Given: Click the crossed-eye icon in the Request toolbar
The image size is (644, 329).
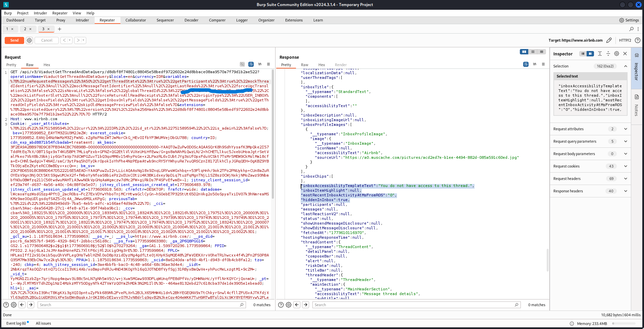Looking at the screenshot, I should coord(242,64).
